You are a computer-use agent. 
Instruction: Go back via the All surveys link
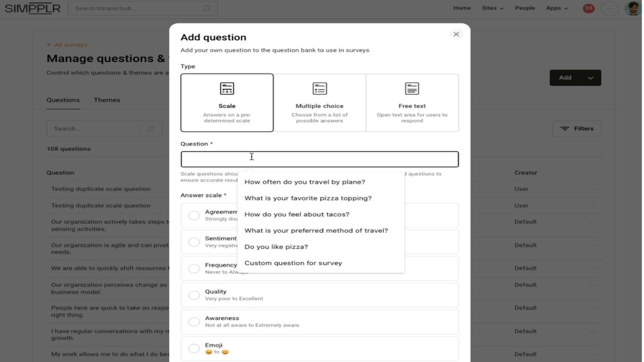[67, 44]
